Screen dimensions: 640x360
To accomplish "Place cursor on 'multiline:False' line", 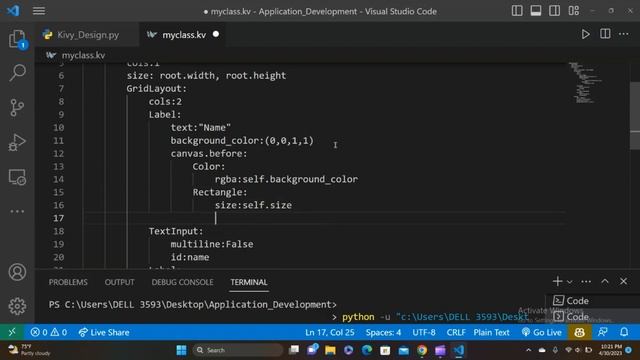I will click(212, 244).
